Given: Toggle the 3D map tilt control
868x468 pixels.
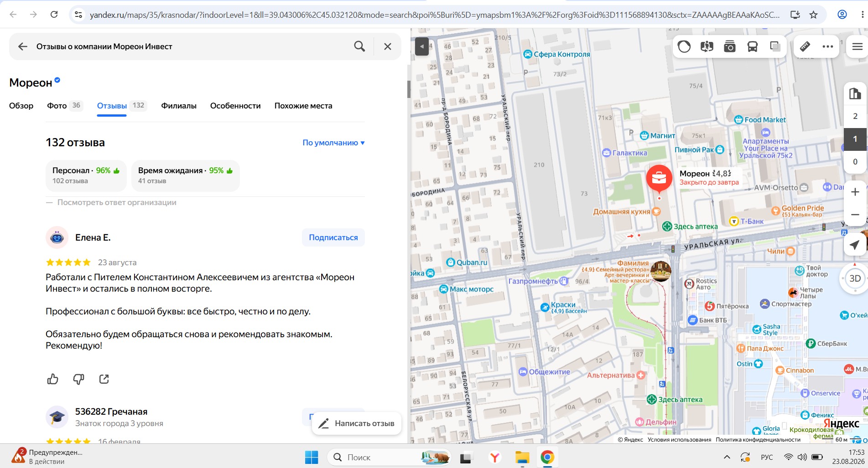Looking at the screenshot, I should (x=855, y=278).
